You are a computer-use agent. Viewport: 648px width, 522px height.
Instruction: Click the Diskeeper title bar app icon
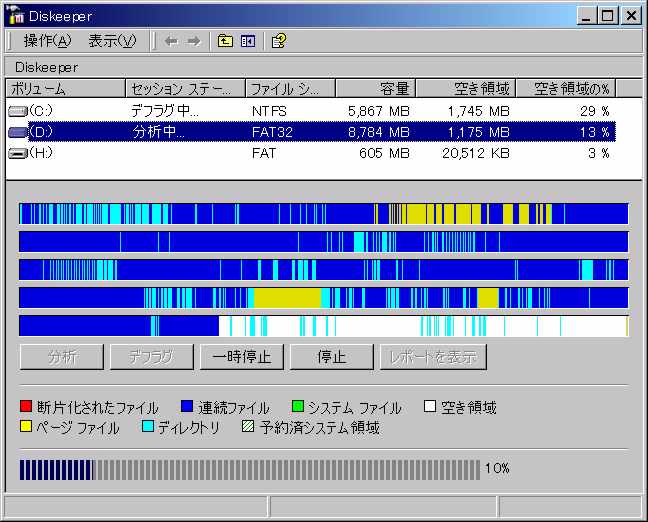pyautogui.click(x=16, y=15)
